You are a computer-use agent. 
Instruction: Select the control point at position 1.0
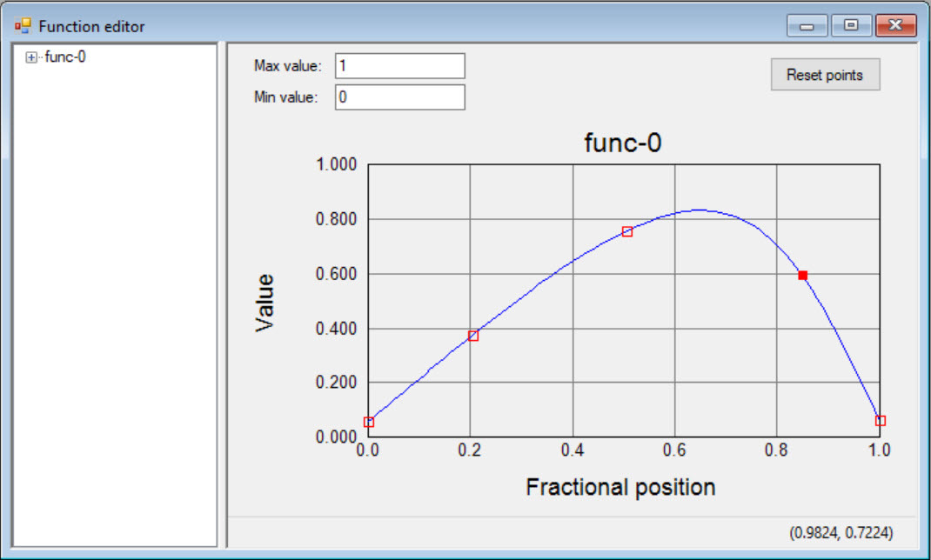click(881, 421)
